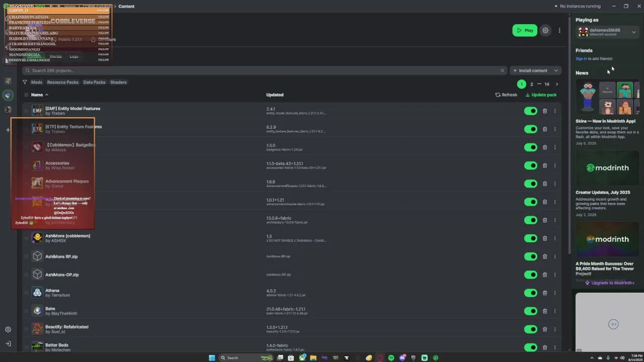Viewport: 644px width, 362px height.
Task: Open the instance more-options menu beside the gear
Action: click(559, 30)
